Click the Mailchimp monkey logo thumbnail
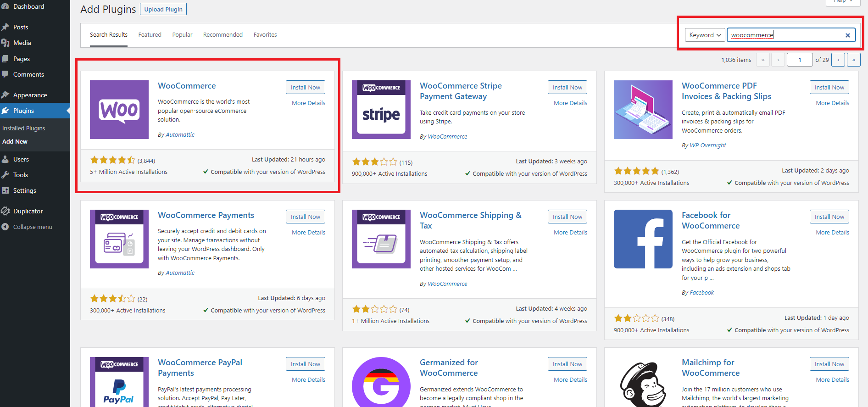The image size is (868, 407). point(643,382)
